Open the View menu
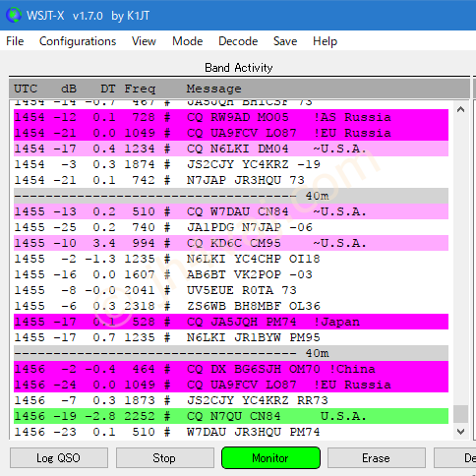Viewport: 476px width, 476px height. pyautogui.click(x=144, y=41)
